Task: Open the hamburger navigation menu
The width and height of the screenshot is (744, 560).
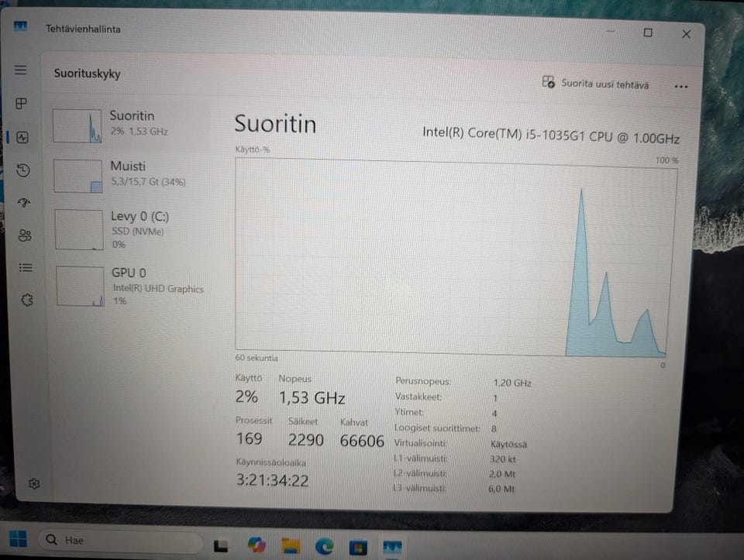Action: 20,70
